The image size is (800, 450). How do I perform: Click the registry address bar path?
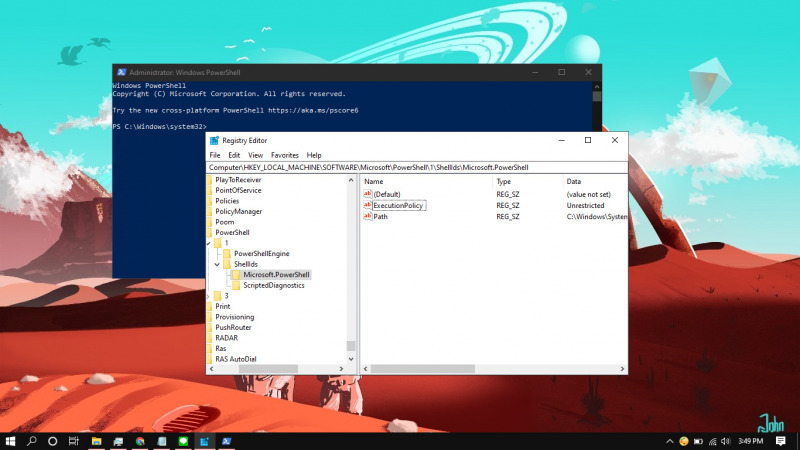coord(417,167)
